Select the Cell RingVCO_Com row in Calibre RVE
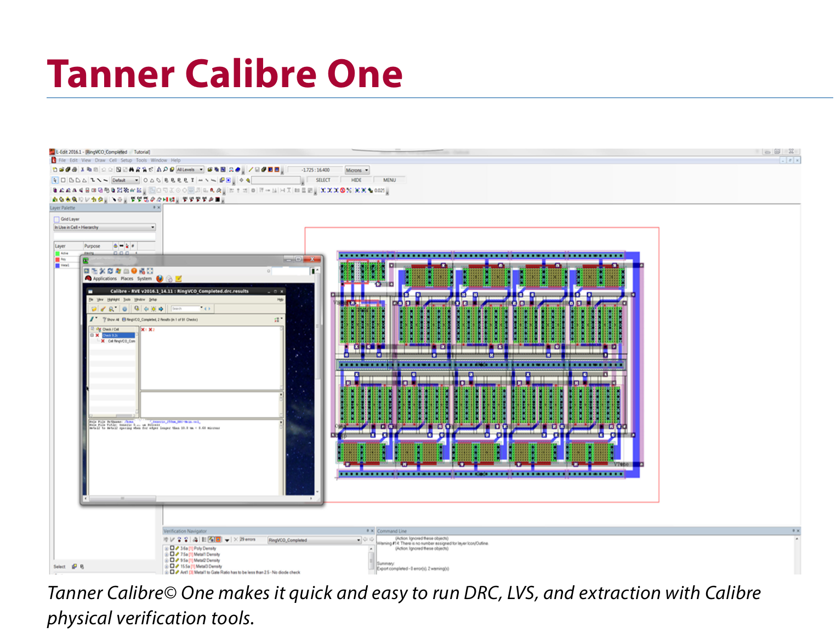Viewport: 836px width, 644px height. click(x=122, y=341)
